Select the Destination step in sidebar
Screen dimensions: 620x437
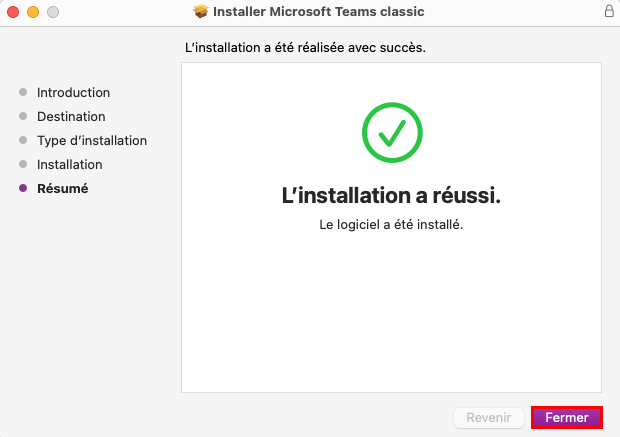71,117
